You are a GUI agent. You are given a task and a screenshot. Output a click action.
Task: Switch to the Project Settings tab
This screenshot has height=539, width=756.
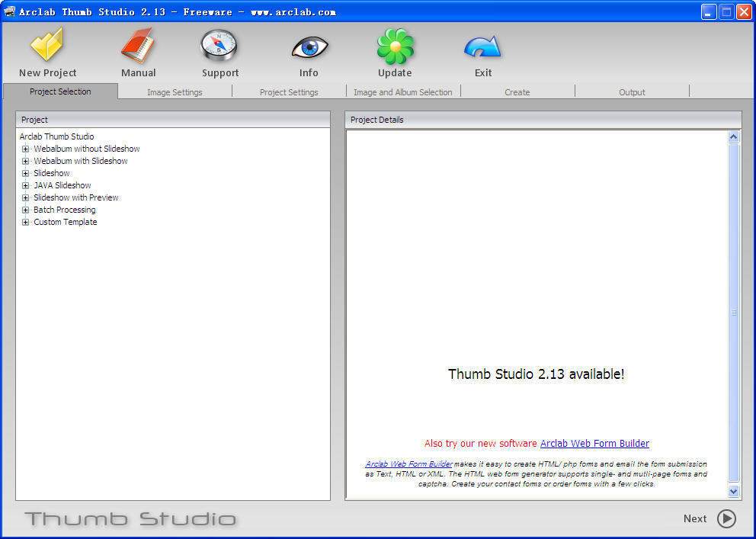click(289, 92)
